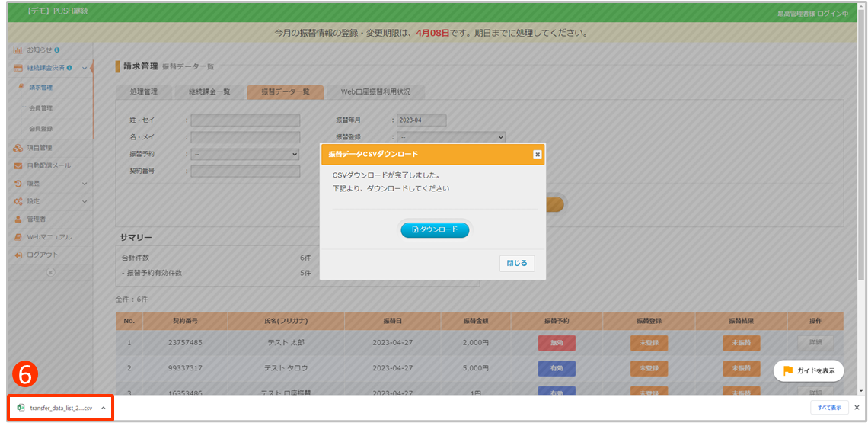
Task: Open 管理者 in the sidebar
Action: click(37, 219)
